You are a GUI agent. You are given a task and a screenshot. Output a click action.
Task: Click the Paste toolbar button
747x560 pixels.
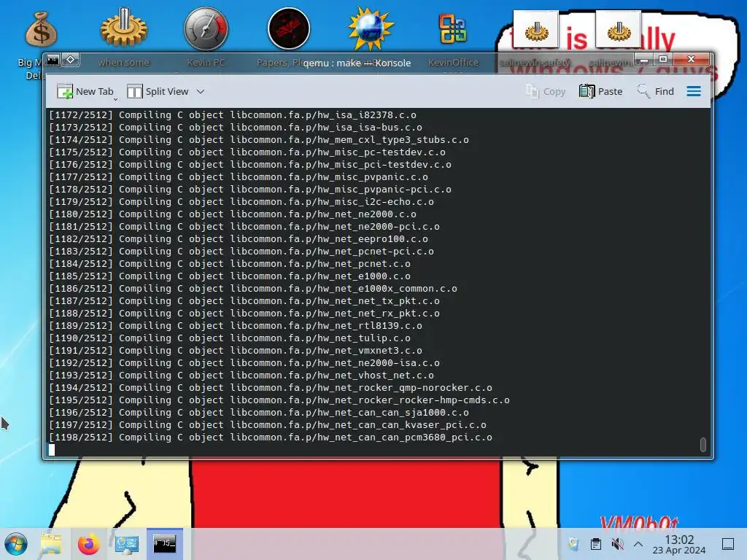[601, 91]
